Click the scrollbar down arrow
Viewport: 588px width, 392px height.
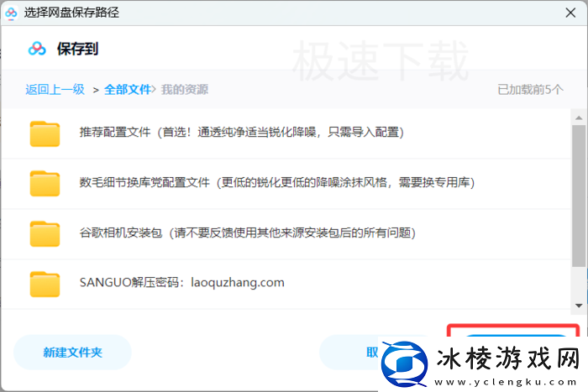click(x=579, y=306)
